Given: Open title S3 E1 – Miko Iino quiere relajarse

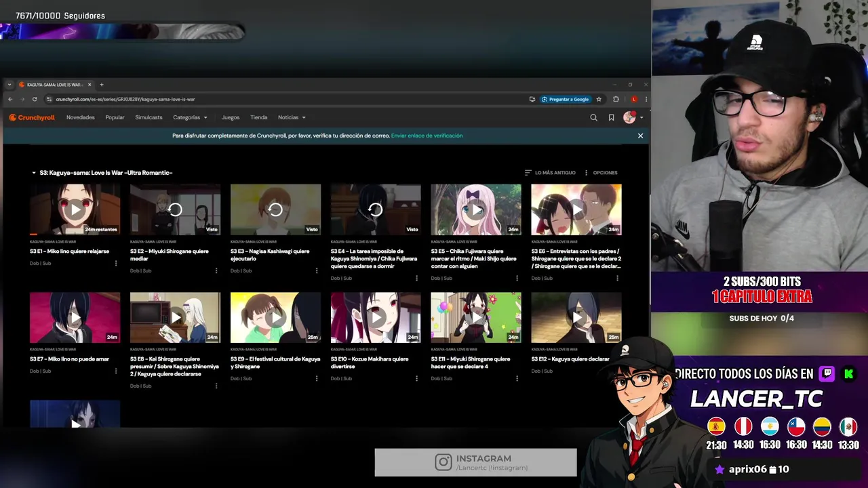Looking at the screenshot, I should (x=69, y=251).
